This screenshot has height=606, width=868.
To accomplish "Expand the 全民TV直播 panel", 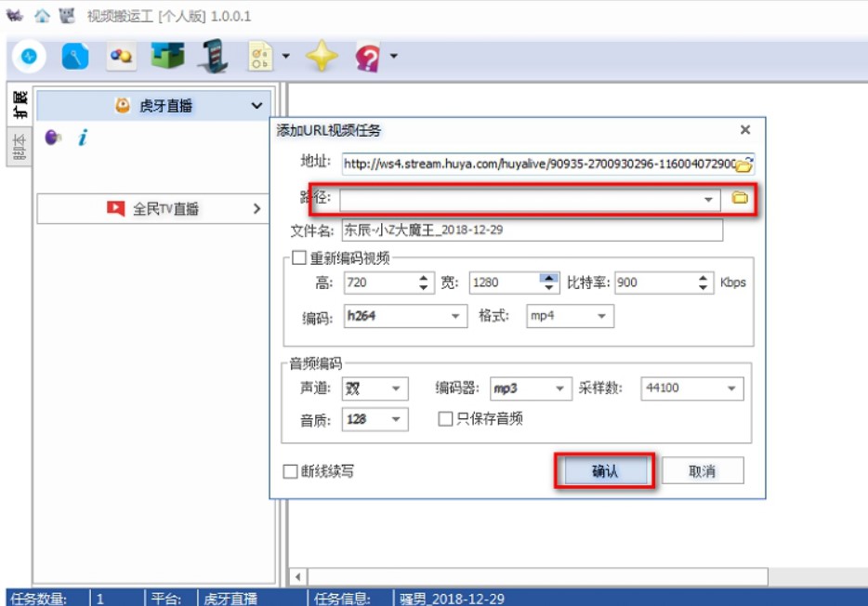I will pyautogui.click(x=152, y=208).
